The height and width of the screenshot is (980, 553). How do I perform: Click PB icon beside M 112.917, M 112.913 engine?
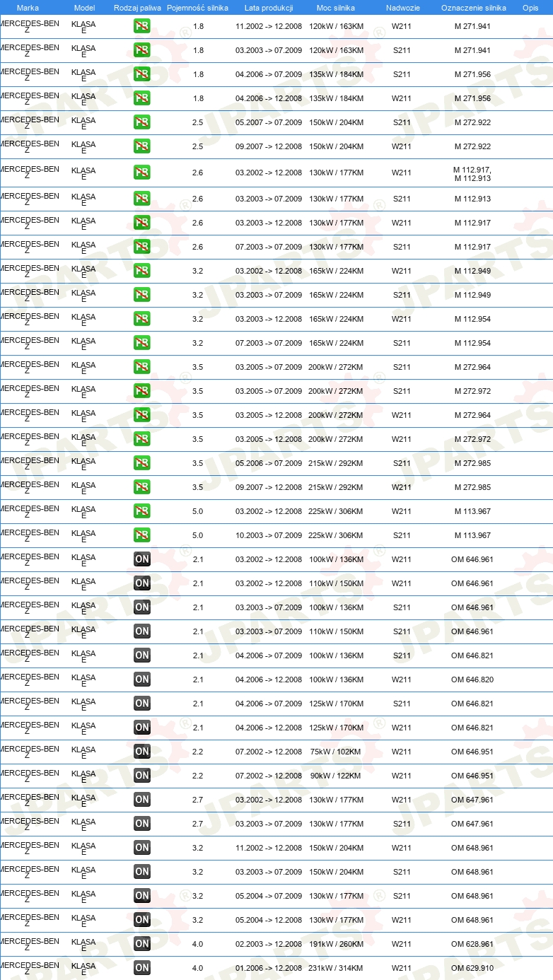pyautogui.click(x=142, y=173)
